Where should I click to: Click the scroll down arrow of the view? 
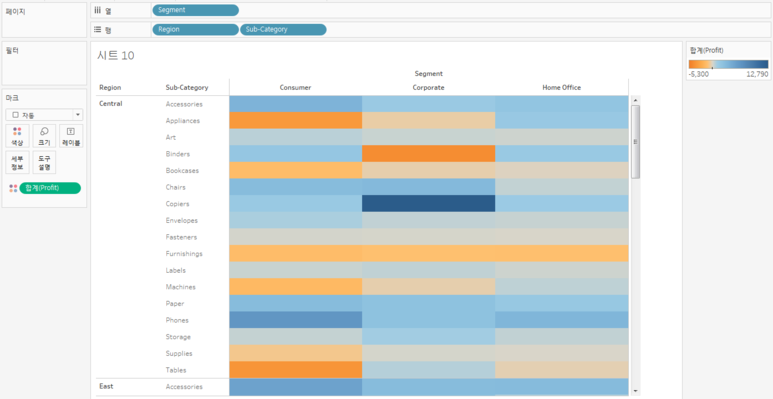point(635,391)
